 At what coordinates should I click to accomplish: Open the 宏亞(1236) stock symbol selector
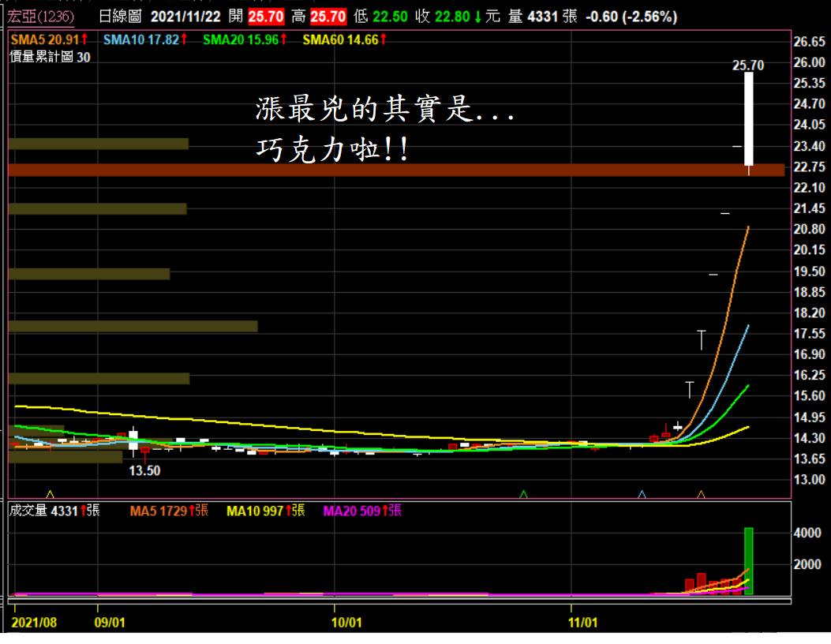coord(41,17)
